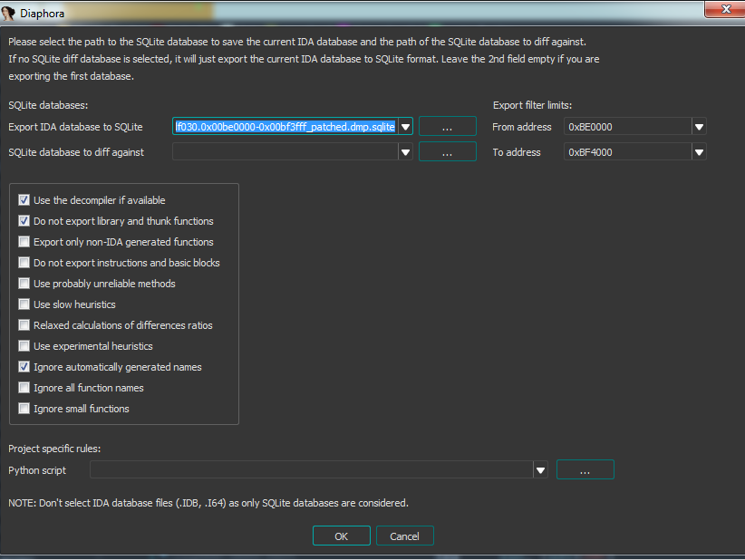This screenshot has width=745, height=560.
Task: Click the Diaphora icon in the title bar
Action: pyautogui.click(x=8, y=13)
